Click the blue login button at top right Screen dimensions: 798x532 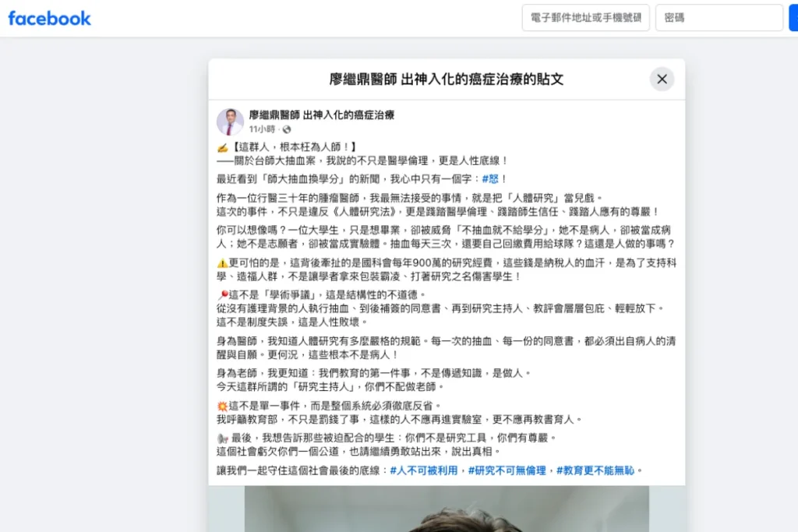point(793,18)
